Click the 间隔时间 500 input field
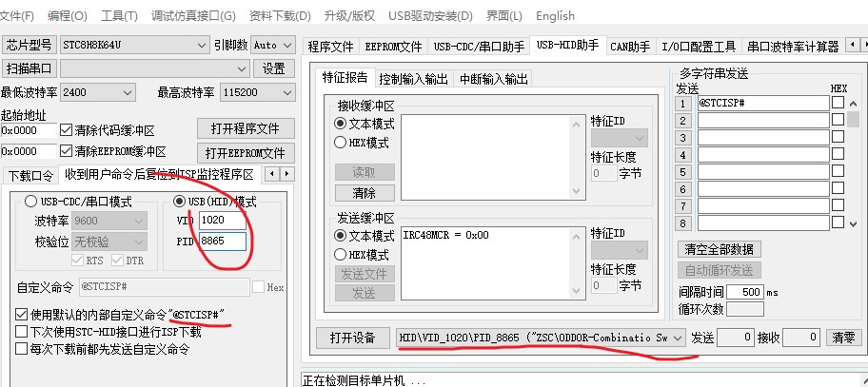Screen dimensions: 868x387 point(745,292)
